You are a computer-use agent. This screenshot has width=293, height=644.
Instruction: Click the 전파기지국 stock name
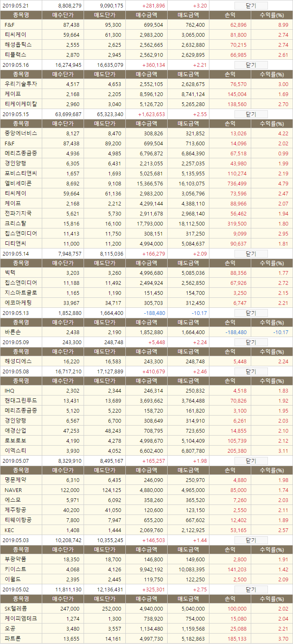18,213
